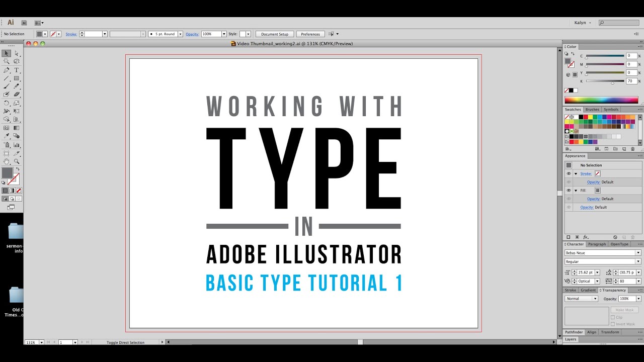Switch to the Paragraph tab
Viewport: 644px width, 362px height.
(x=597, y=244)
